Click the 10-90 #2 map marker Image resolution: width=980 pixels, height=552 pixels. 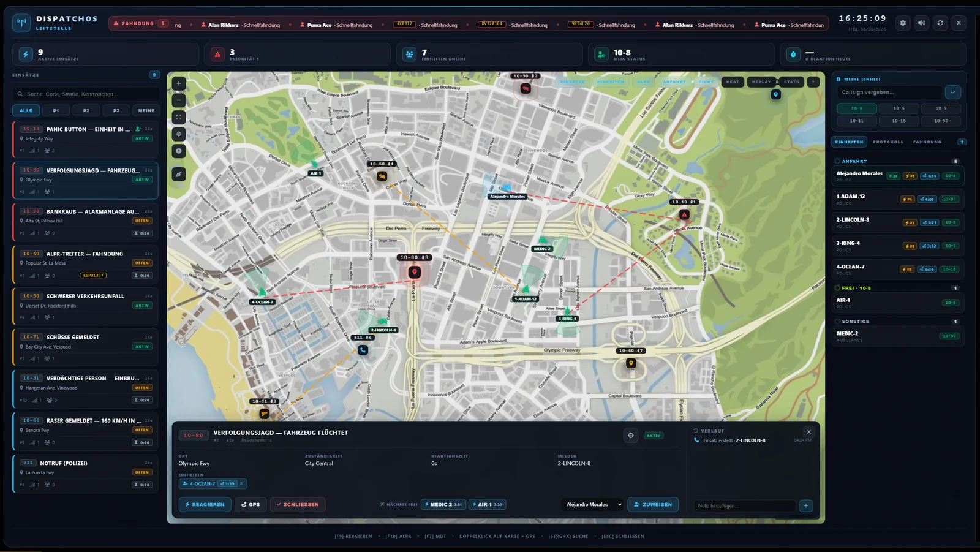(526, 89)
